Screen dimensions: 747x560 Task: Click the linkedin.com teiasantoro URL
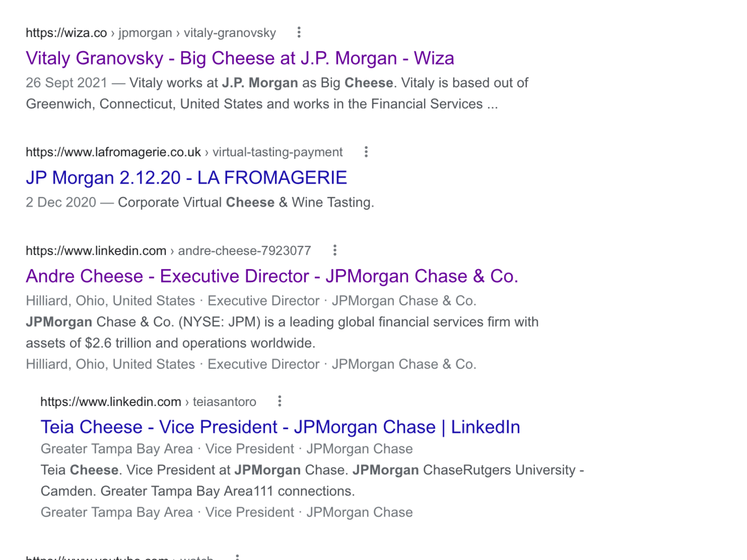148,402
